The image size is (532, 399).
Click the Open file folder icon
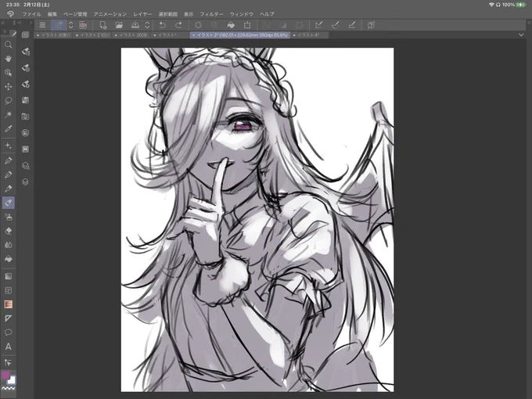point(119,25)
